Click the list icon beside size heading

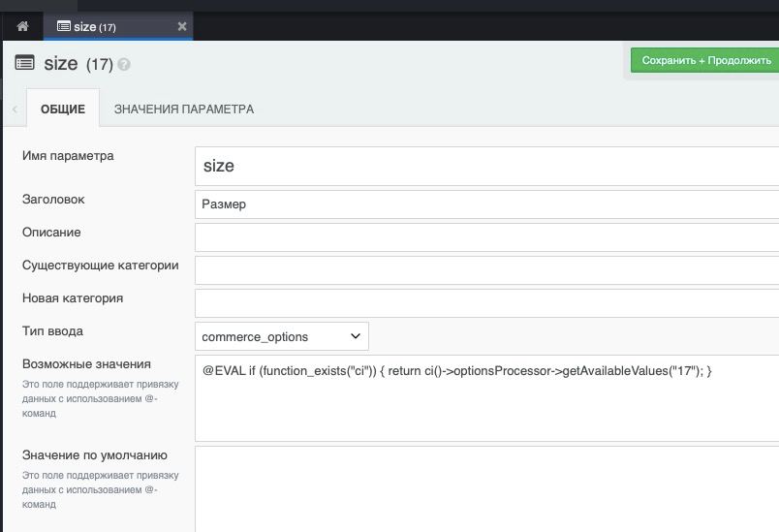(x=25, y=63)
